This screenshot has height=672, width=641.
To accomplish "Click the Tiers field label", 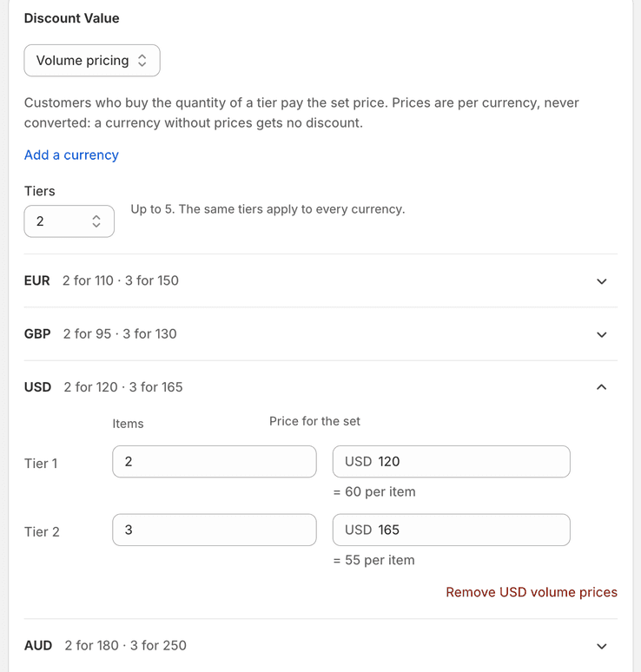I will tap(39, 191).
